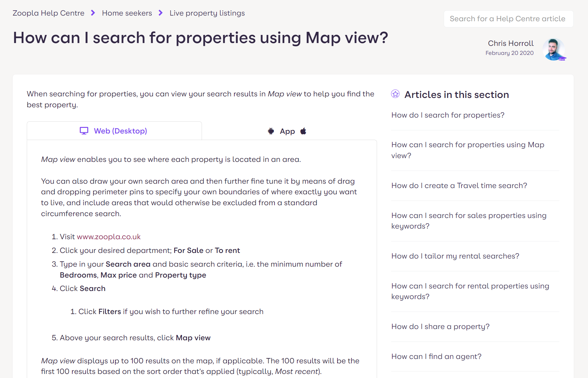Click the step text 'Click Search'
This screenshot has height=378, width=588.
click(83, 288)
